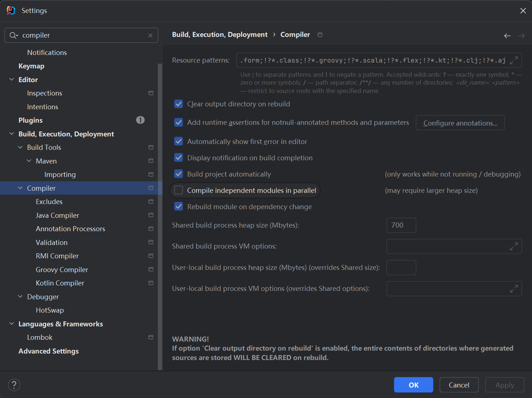532x398 pixels.
Task: Click the Configure annotations button
Action: coord(460,123)
